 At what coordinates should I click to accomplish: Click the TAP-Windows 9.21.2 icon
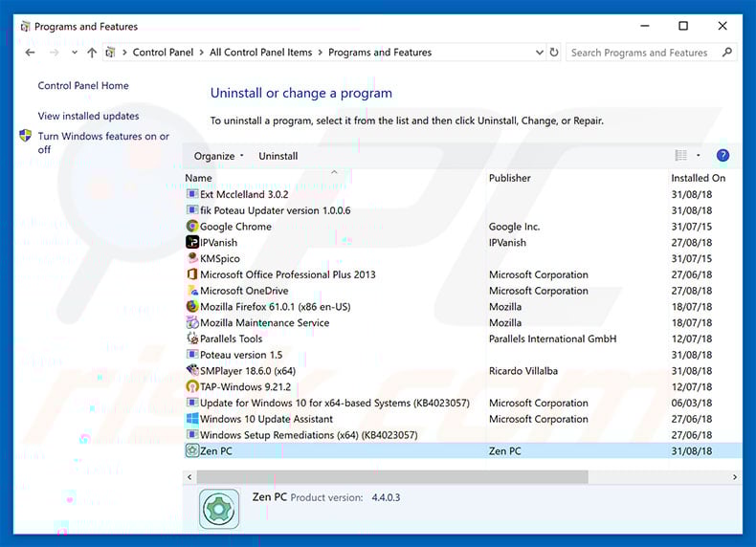(192, 386)
